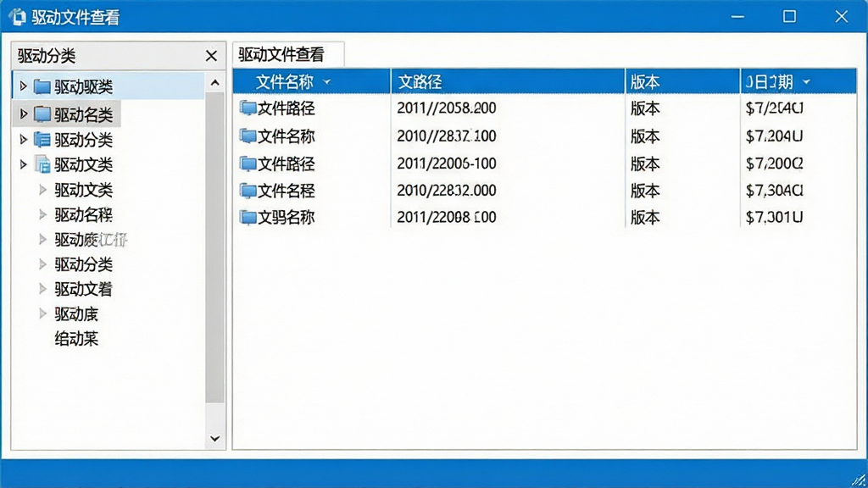Switch to the 驱动文件查看 tab
The height and width of the screenshot is (488, 868).
(288, 54)
